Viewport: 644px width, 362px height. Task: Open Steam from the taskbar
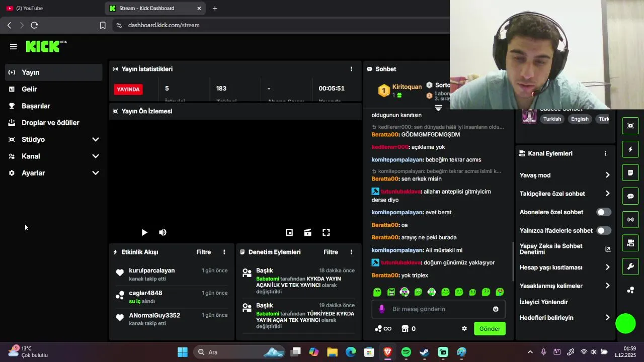coord(425,352)
